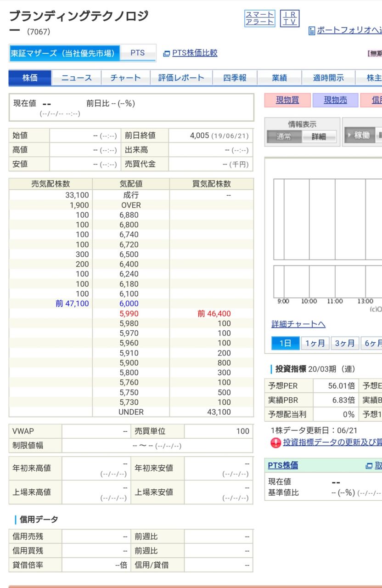
Task: Click previous close value 4,005
Action: pyautogui.click(x=199, y=136)
